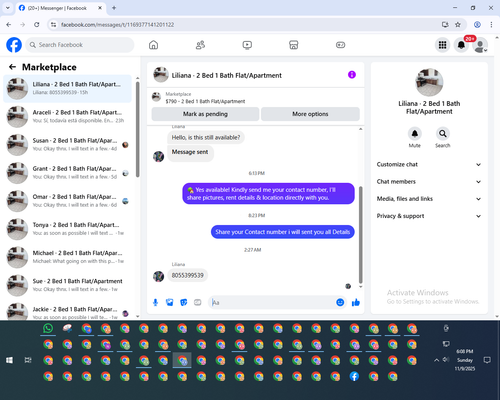Viewport: 500px width, 400px height.
Task: Open the account profile avatar menu
Action: point(480,45)
